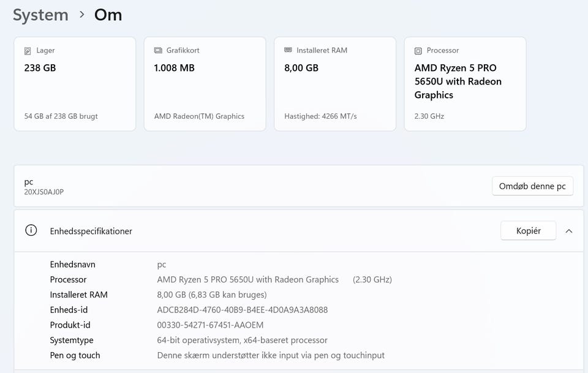Open the Lager card showing 238 GB
This screenshot has width=588, height=373.
[75, 84]
